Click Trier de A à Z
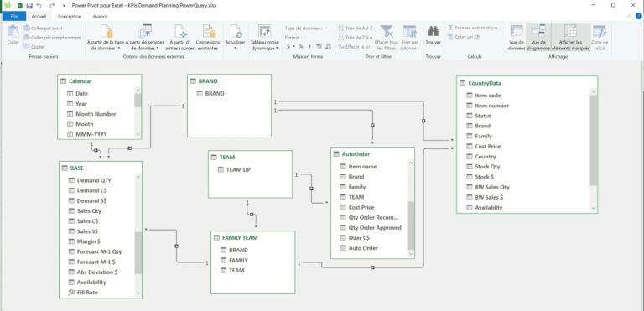Screen dimensions: 644x311 356,28
